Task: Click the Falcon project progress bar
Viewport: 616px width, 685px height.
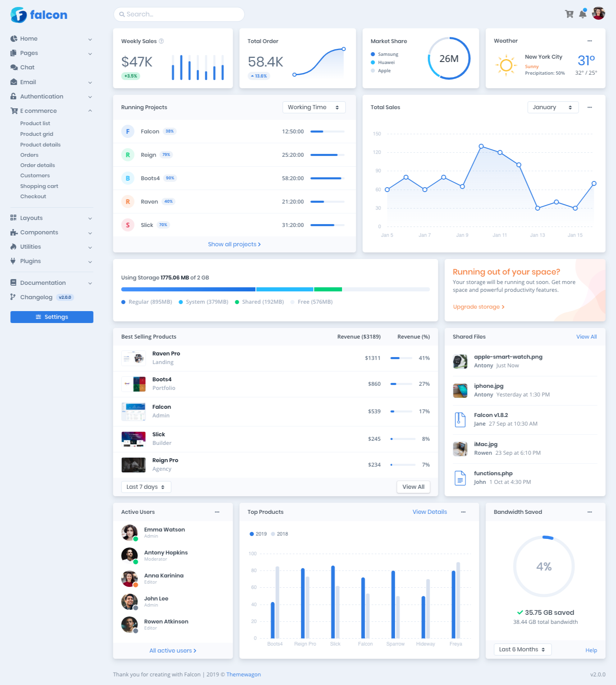Action: (x=327, y=132)
